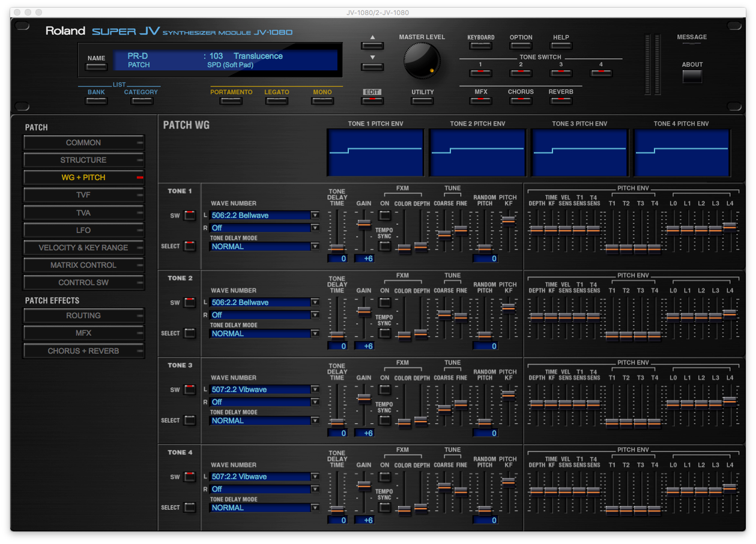The image size is (756, 544).
Task: Toggle Tone Switch 3
Action: pos(561,73)
